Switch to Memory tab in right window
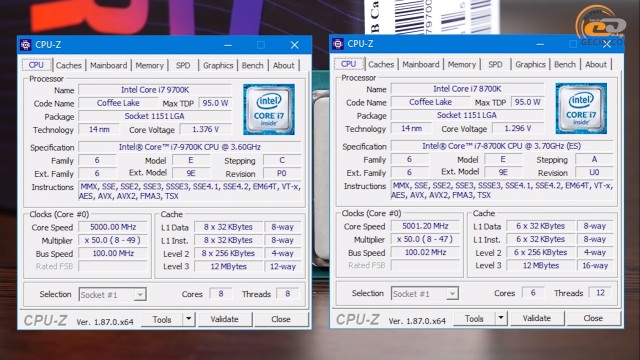The width and height of the screenshot is (640, 360). coord(462,64)
